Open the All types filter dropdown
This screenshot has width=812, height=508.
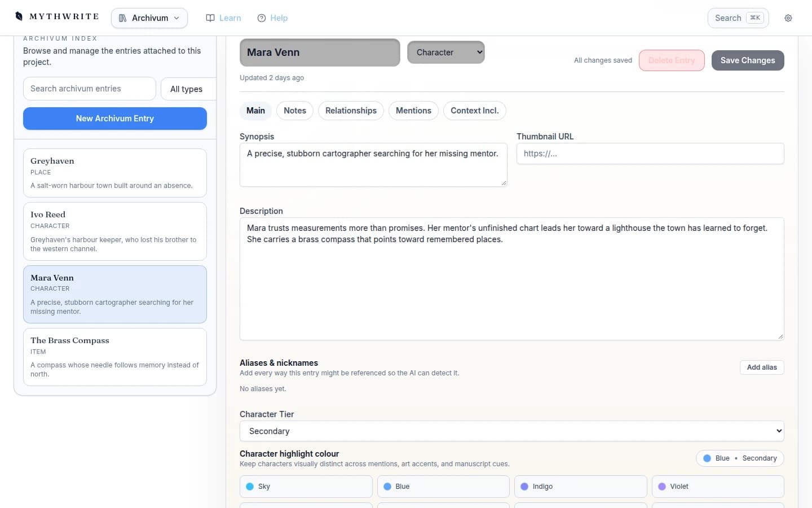pyautogui.click(x=188, y=89)
